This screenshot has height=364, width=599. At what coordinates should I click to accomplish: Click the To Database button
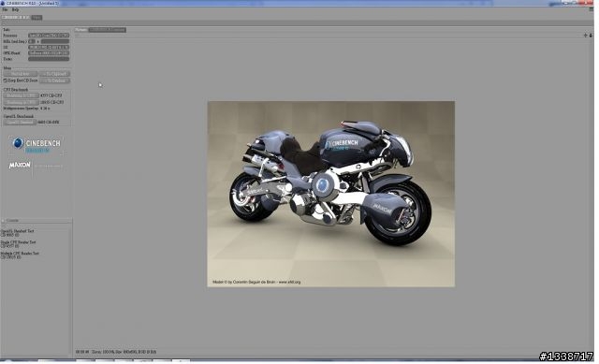pos(54,80)
